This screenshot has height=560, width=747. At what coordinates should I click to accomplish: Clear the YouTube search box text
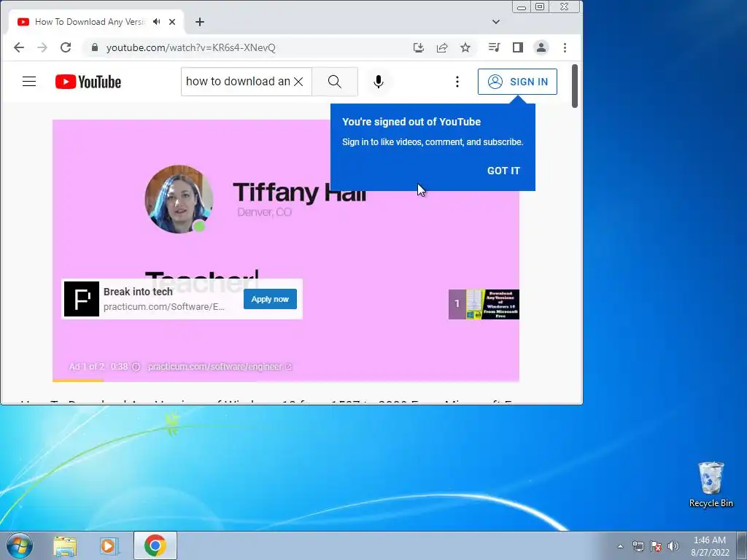298,82
